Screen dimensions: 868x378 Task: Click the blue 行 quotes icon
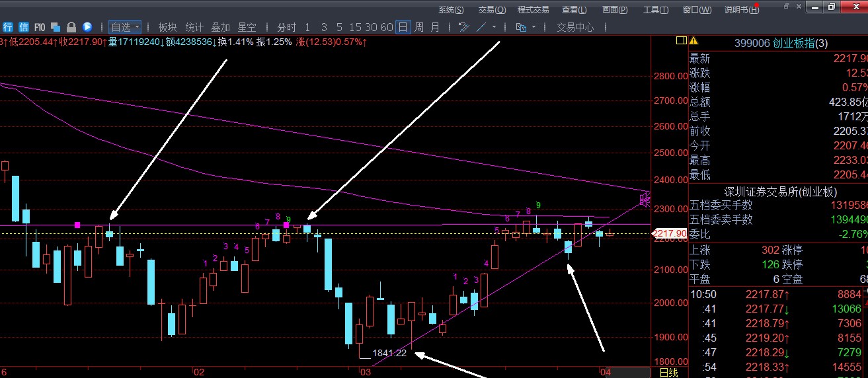9,27
